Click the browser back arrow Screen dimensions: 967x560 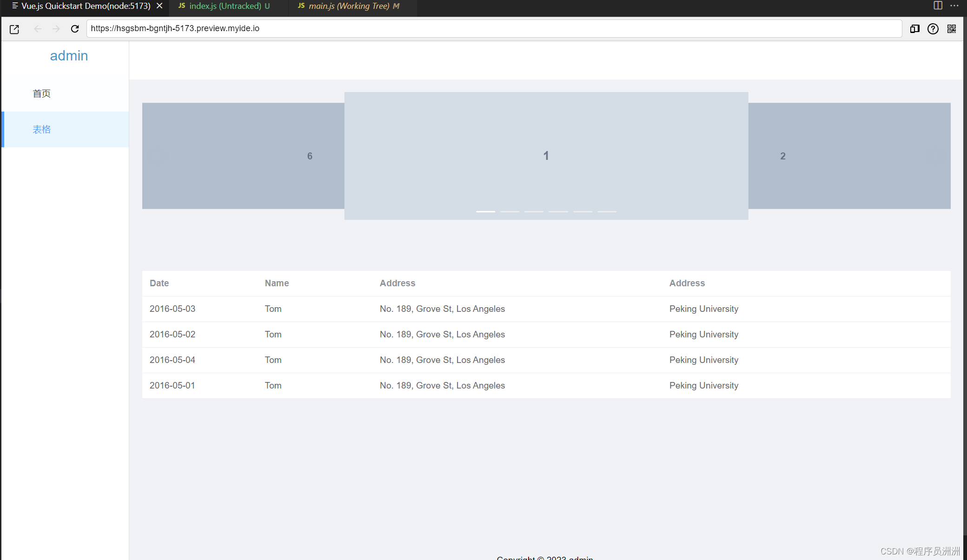click(x=38, y=29)
